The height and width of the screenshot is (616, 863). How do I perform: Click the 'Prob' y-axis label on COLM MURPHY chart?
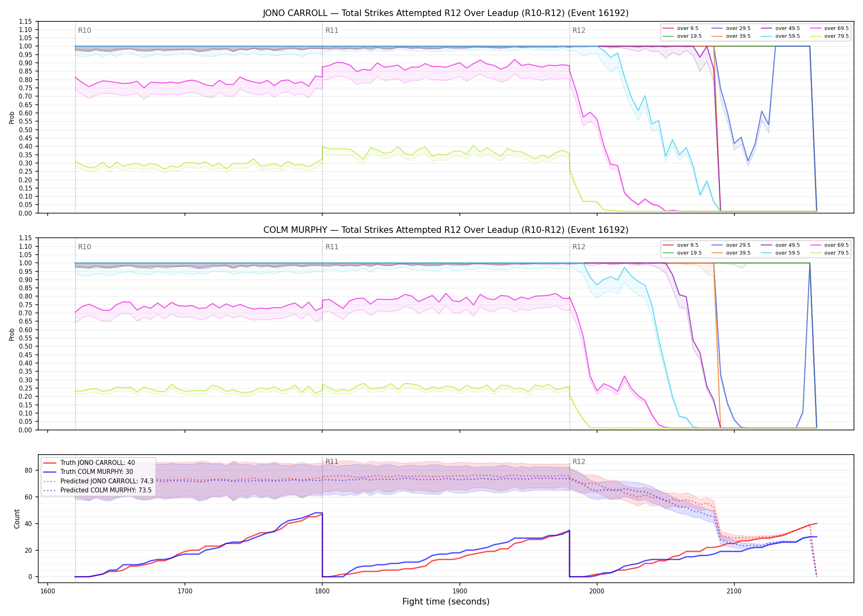[x=12, y=334]
